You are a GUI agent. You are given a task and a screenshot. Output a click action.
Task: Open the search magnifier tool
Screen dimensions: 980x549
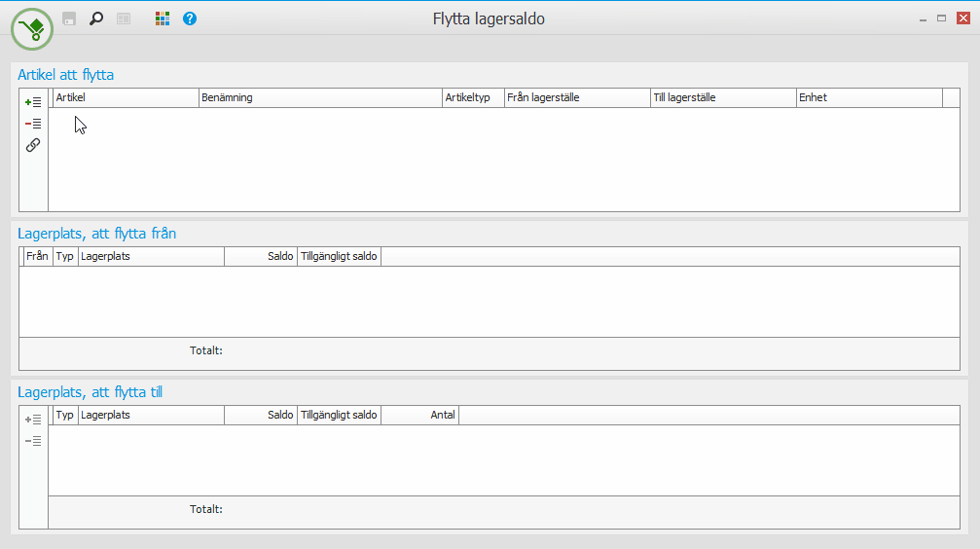click(96, 18)
